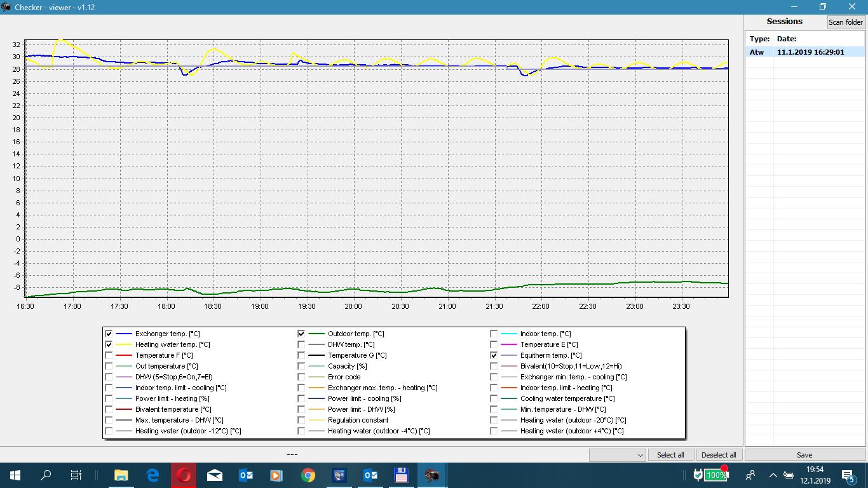Open Google Chrome from the taskbar
The image size is (868, 488).
[308, 475]
